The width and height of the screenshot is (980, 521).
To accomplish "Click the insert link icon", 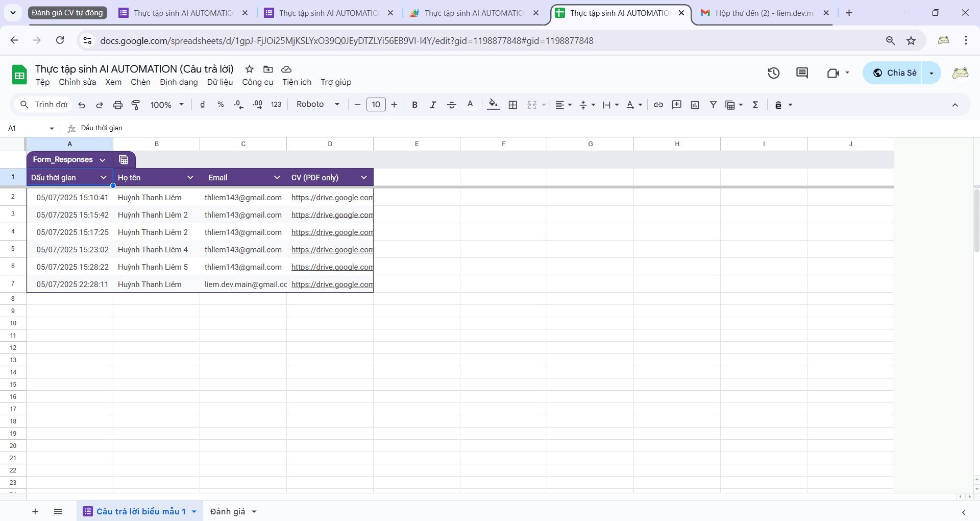I will pos(658,105).
